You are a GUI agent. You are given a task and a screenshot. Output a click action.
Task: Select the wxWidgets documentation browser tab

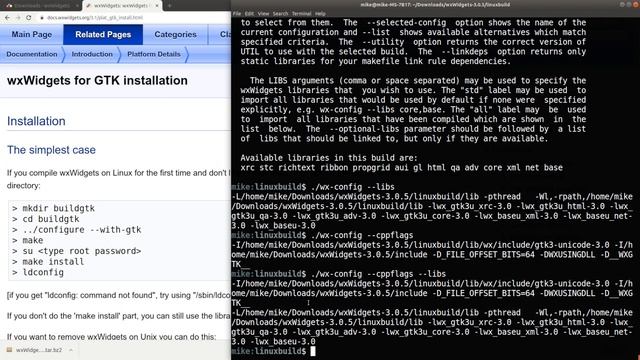tap(122, 6)
